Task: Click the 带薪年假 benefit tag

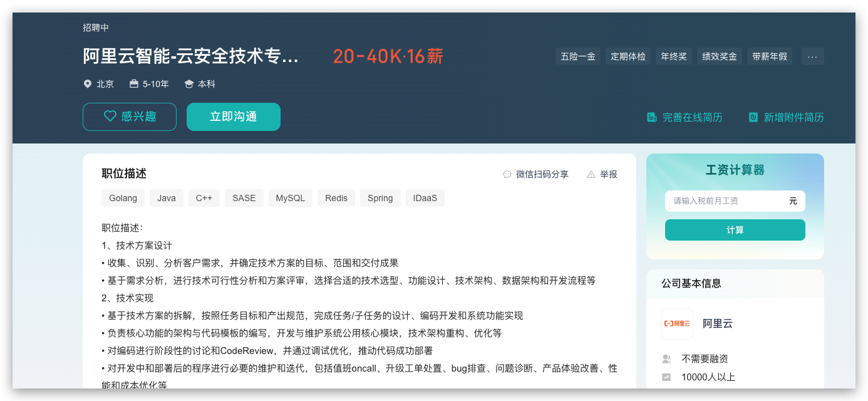Action: coord(770,56)
